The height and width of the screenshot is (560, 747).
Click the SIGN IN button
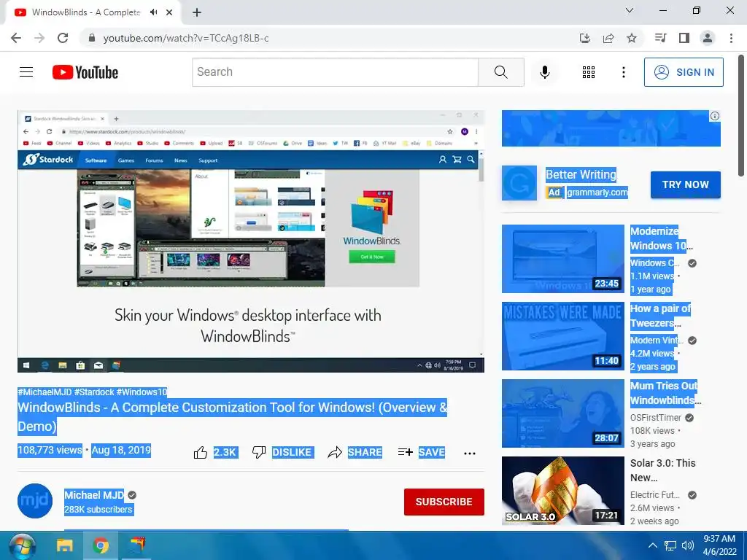pos(684,72)
